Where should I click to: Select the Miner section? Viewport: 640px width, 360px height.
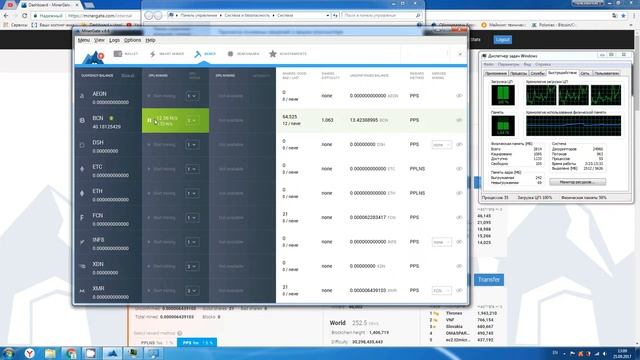click(205, 54)
